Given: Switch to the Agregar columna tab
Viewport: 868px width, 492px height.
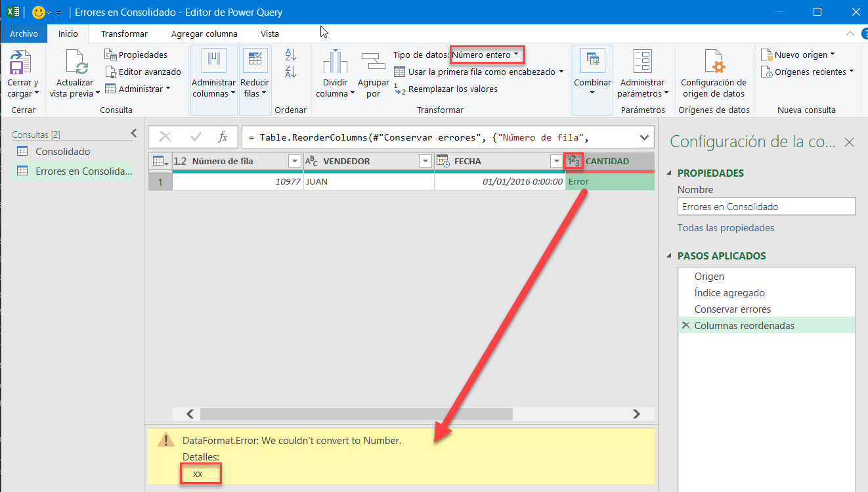Looking at the screenshot, I should (204, 34).
